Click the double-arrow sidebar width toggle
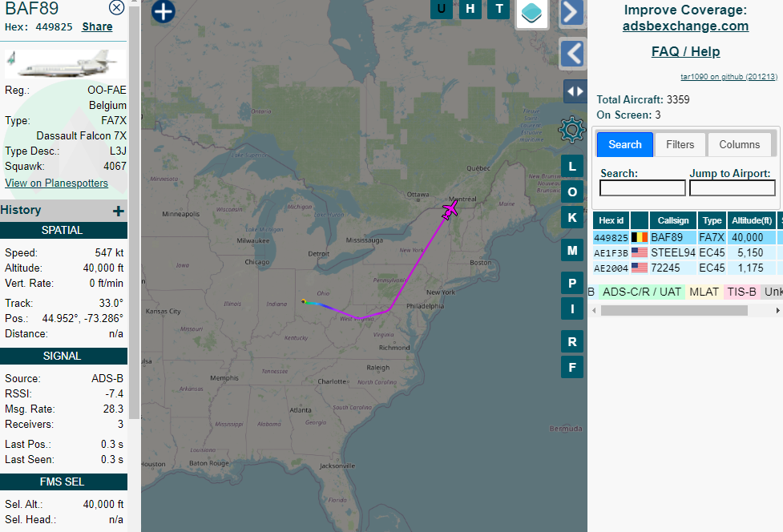Screen dimensions: 783x532 tap(575, 91)
